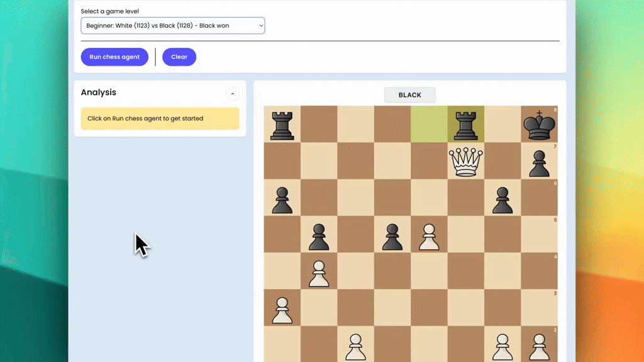
Task: Select the black rook on a8
Action: [x=282, y=124]
